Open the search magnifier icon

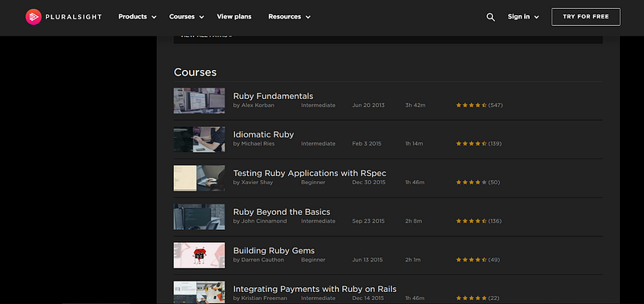490,17
